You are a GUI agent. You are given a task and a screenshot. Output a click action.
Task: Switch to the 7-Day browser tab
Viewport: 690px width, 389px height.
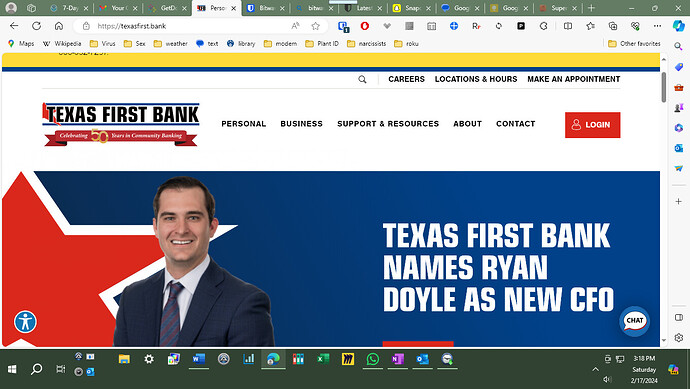click(x=70, y=8)
